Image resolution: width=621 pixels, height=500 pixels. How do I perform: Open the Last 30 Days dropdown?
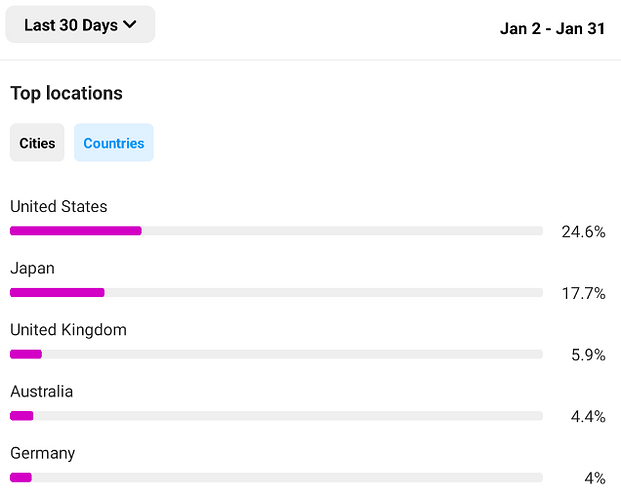[x=80, y=25]
